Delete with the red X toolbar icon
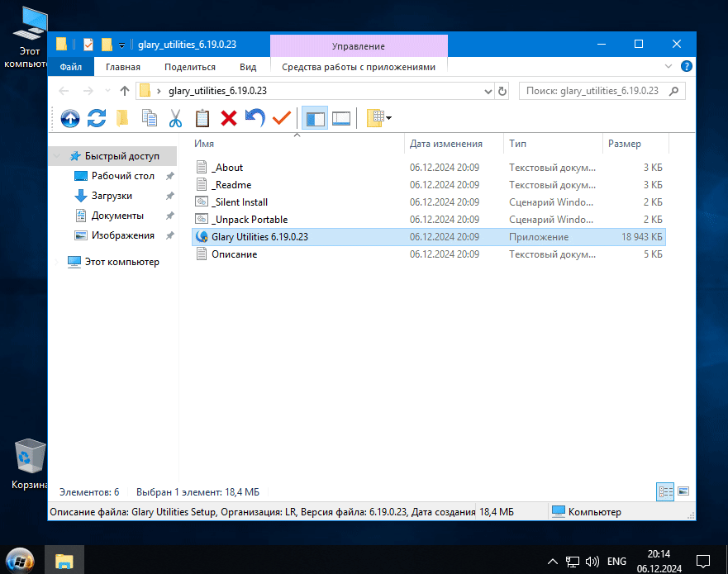 [x=228, y=118]
